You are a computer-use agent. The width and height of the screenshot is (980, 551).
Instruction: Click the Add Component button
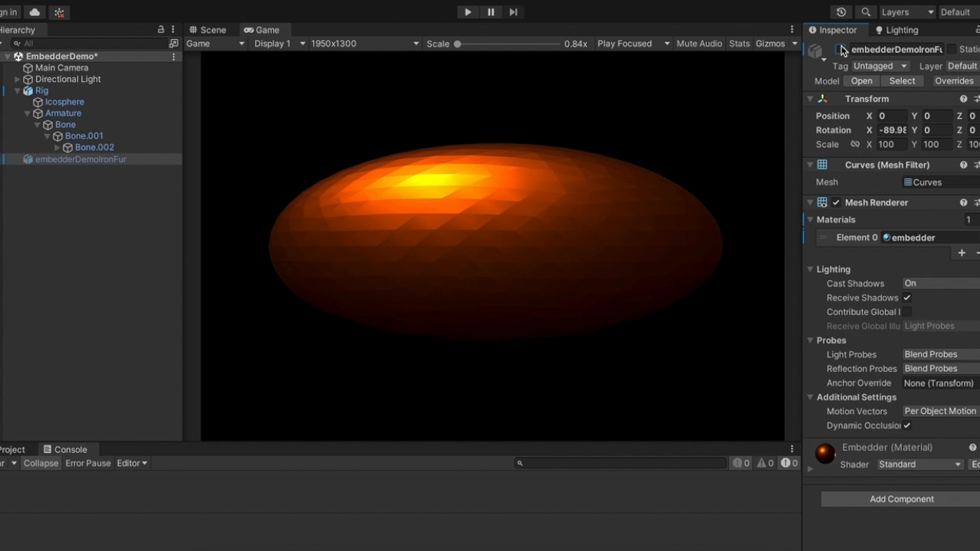tap(901, 499)
